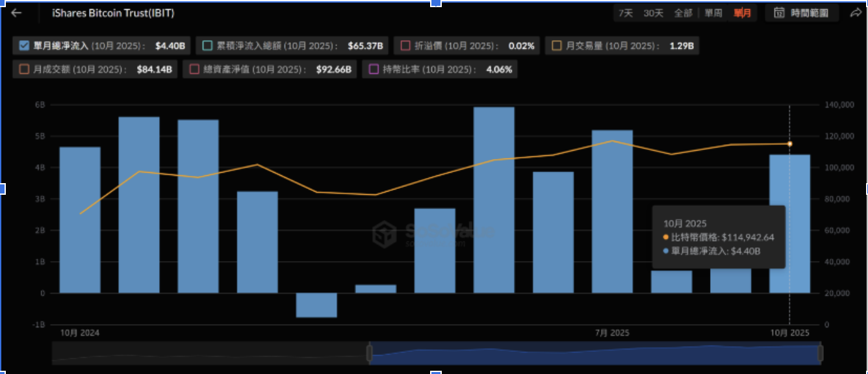
Task: Click the 0.02% premium value
Action: click(521, 46)
